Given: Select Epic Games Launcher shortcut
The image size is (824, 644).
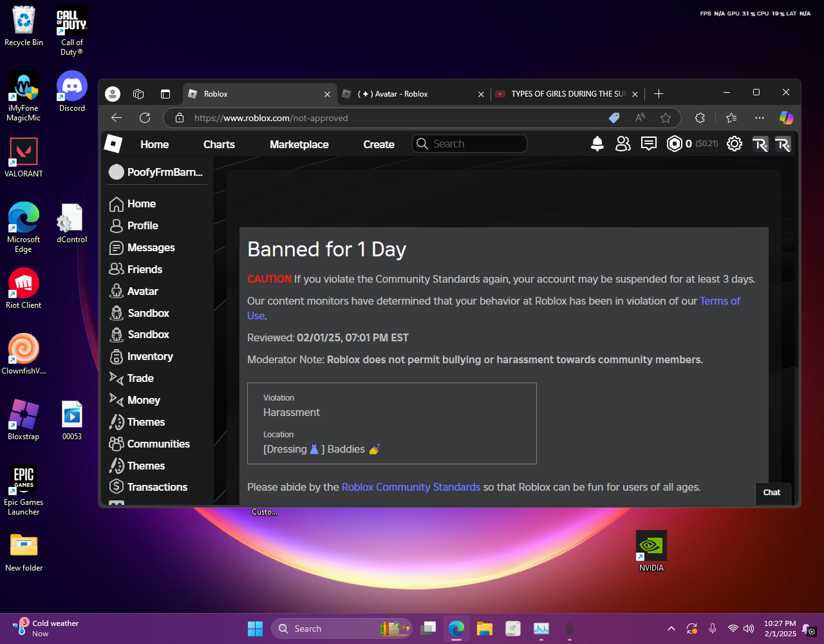Looking at the screenshot, I should pyautogui.click(x=24, y=490).
